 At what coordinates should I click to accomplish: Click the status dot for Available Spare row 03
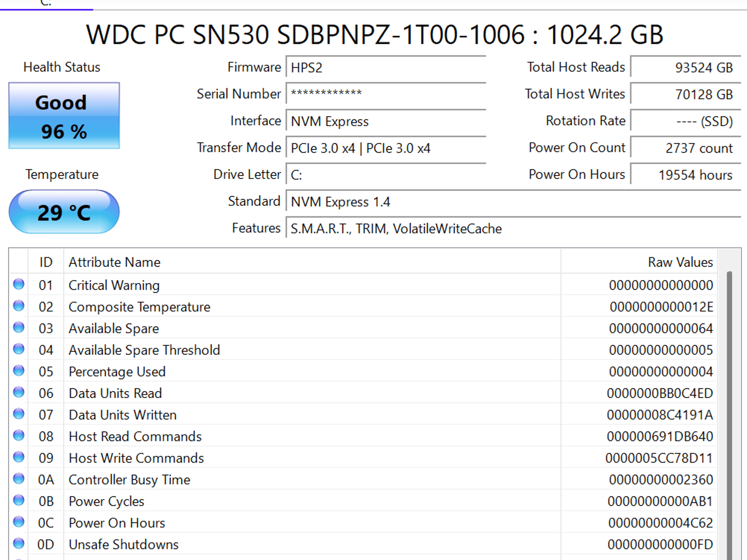coord(19,327)
